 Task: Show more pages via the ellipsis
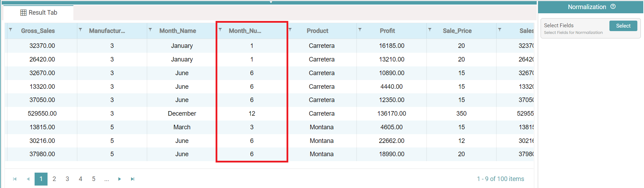pyautogui.click(x=107, y=179)
